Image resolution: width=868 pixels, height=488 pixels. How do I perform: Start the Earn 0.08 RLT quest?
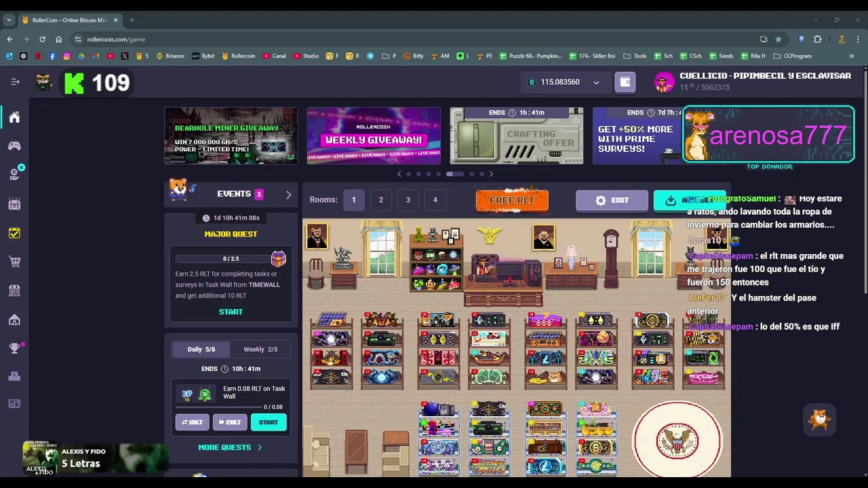[x=269, y=422]
